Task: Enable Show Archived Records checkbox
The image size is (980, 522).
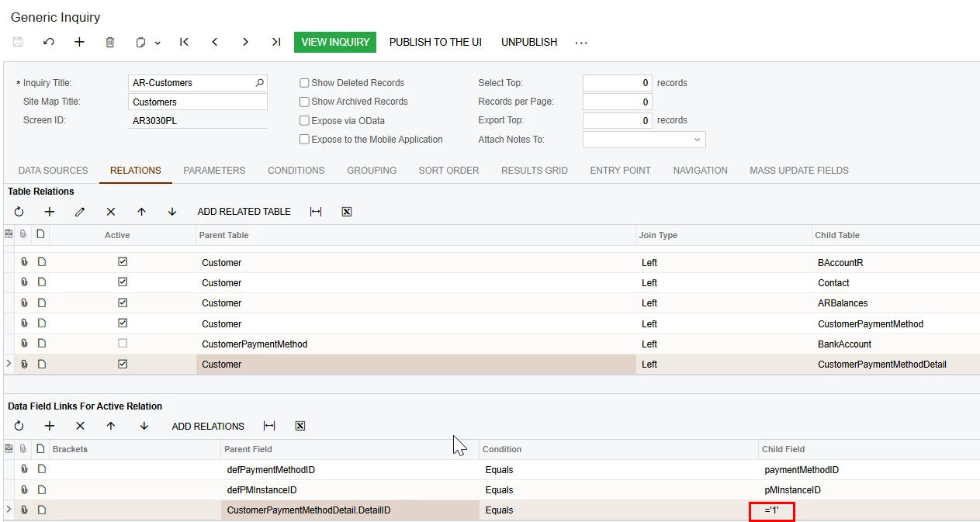Action: 304,102
